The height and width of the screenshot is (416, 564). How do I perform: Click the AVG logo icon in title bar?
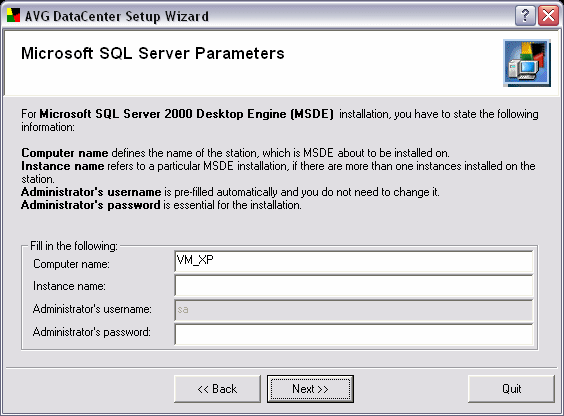[13, 15]
